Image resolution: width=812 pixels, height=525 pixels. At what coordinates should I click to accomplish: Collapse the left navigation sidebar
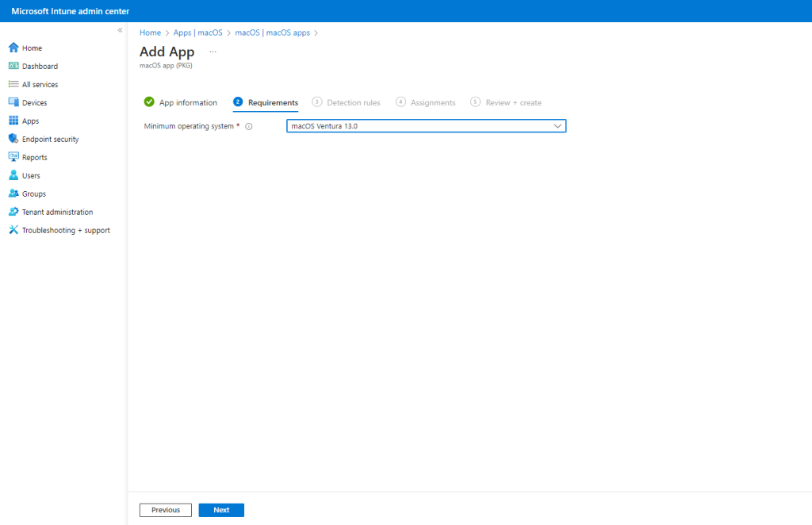[x=120, y=30]
